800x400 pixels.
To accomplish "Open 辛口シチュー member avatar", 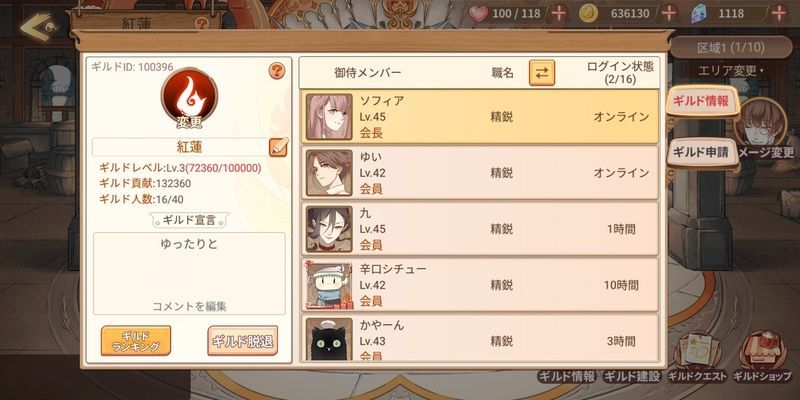I will click(329, 285).
